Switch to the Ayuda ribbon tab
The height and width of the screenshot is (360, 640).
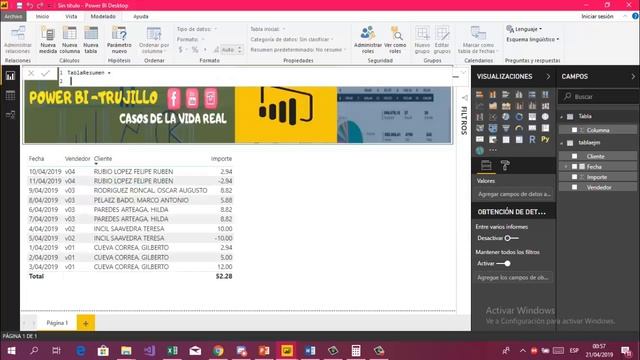point(141,16)
